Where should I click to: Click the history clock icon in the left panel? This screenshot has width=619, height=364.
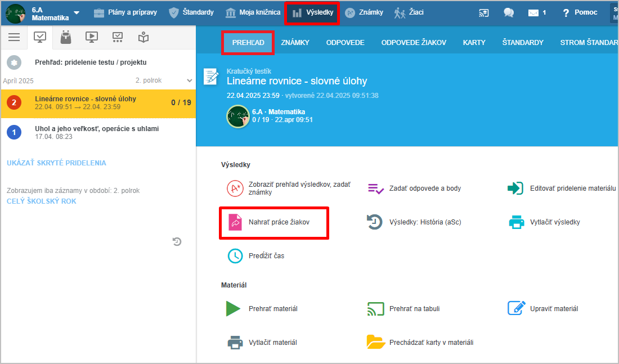point(177,241)
